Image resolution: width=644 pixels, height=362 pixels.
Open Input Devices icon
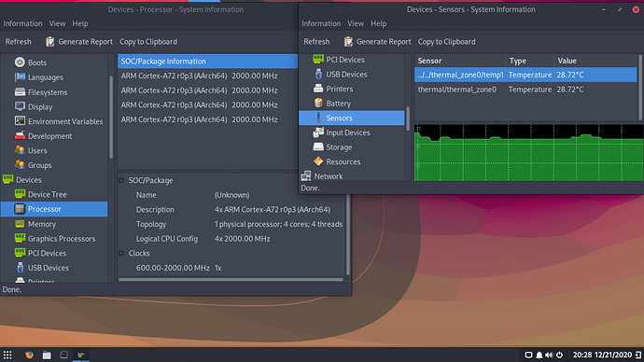pyautogui.click(x=318, y=132)
